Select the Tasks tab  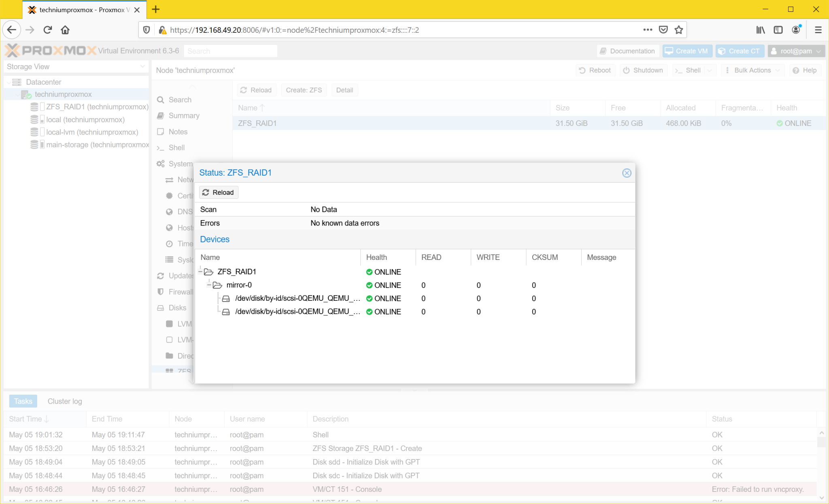tap(23, 401)
